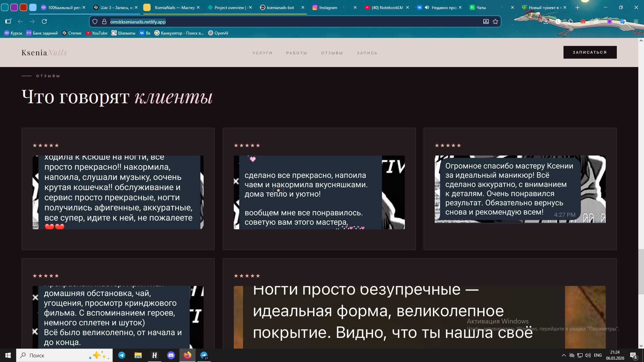Go to ЗАПИСЬ in site navigation
Viewport: 644px width, 362px height.
coord(367,53)
